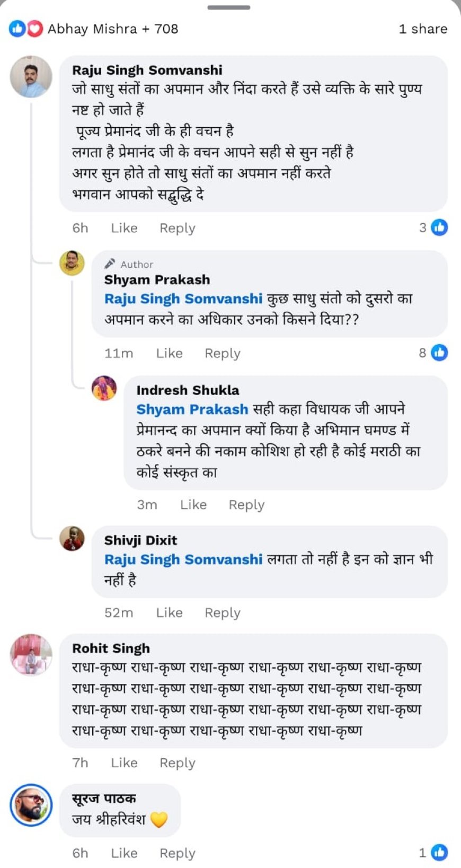Open Raju Singh Somvanshi's profile picture
Screen dimensions: 461x868
31,77
